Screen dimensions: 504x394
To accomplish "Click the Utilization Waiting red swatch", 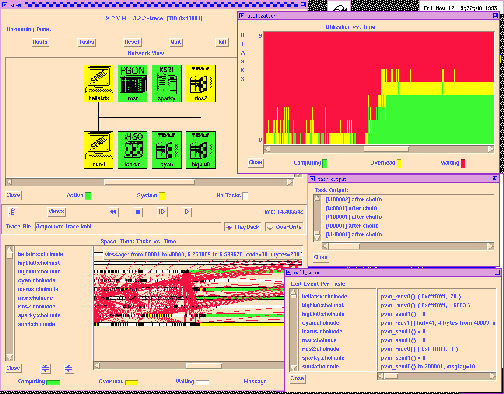I will click(x=463, y=163).
